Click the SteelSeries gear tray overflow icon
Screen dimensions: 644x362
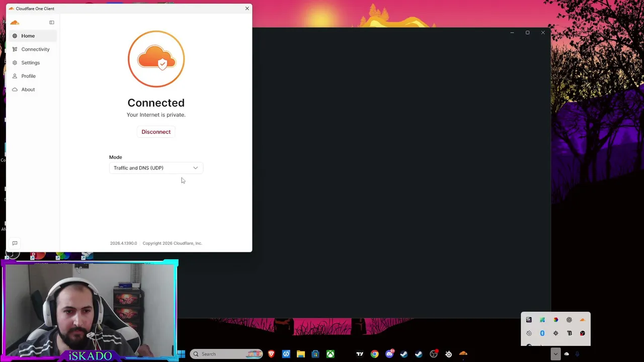point(529,333)
